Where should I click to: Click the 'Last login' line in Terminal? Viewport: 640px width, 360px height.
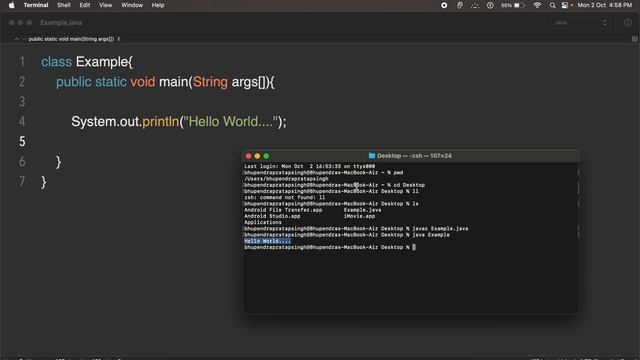click(x=309, y=167)
